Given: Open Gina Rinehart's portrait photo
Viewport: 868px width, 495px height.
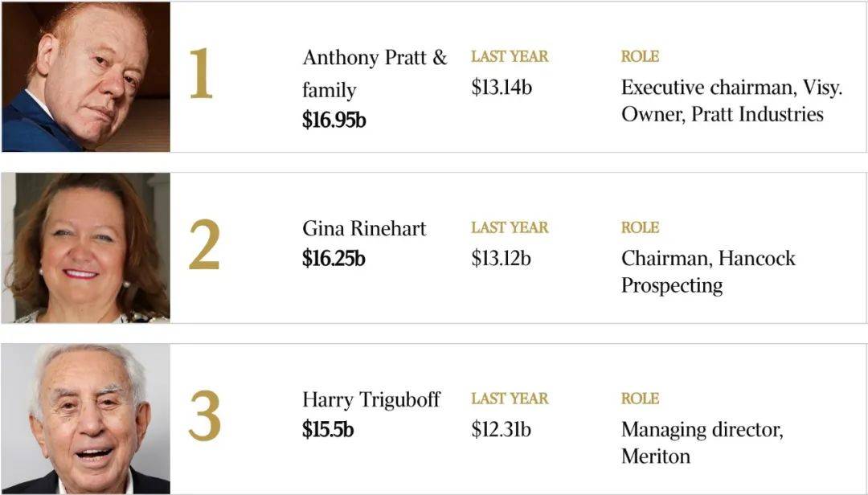Looking at the screenshot, I should pos(86,248).
